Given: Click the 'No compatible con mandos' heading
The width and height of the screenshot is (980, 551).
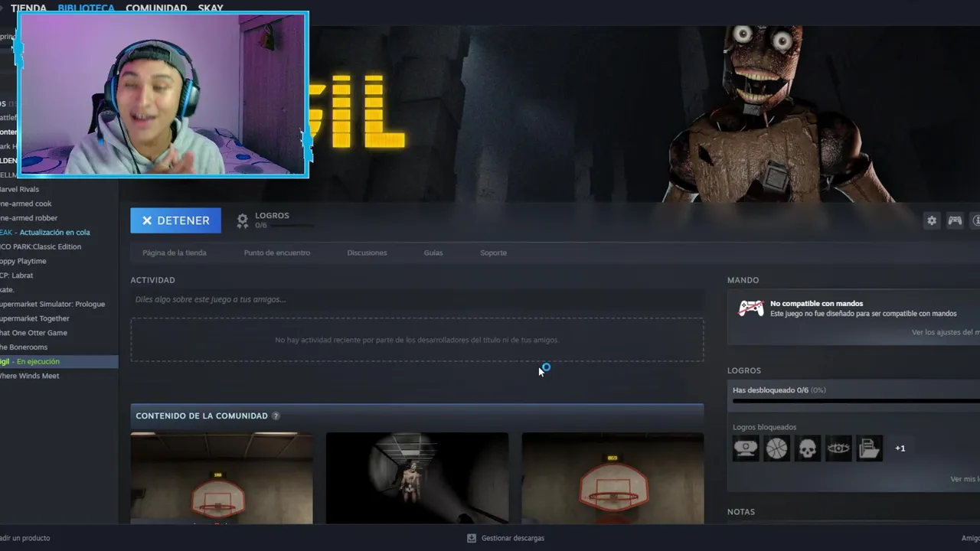Looking at the screenshot, I should tap(816, 304).
